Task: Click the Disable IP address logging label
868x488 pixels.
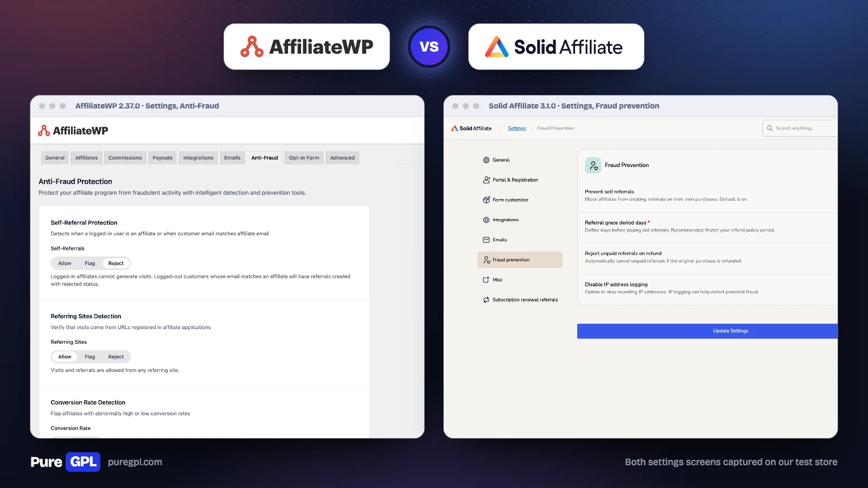Action: pos(616,285)
